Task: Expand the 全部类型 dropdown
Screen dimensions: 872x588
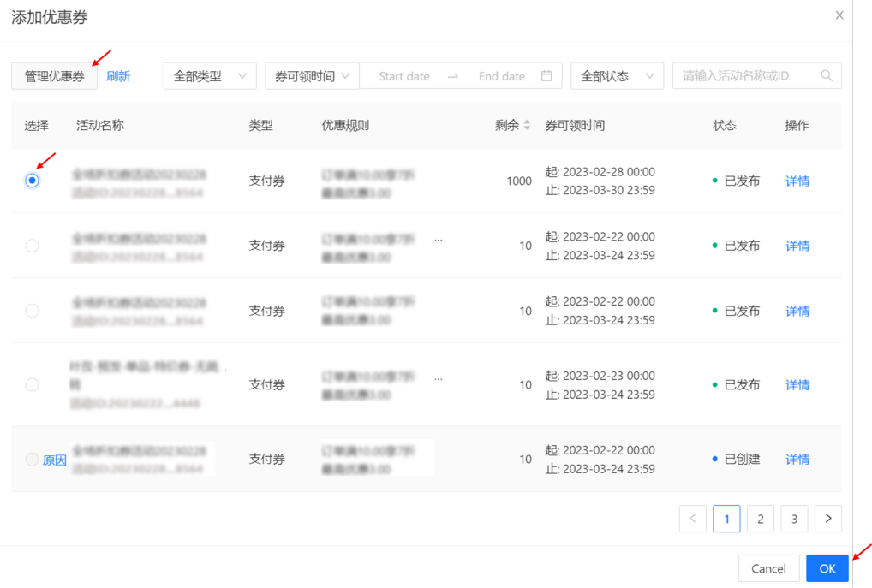Action: 210,76
